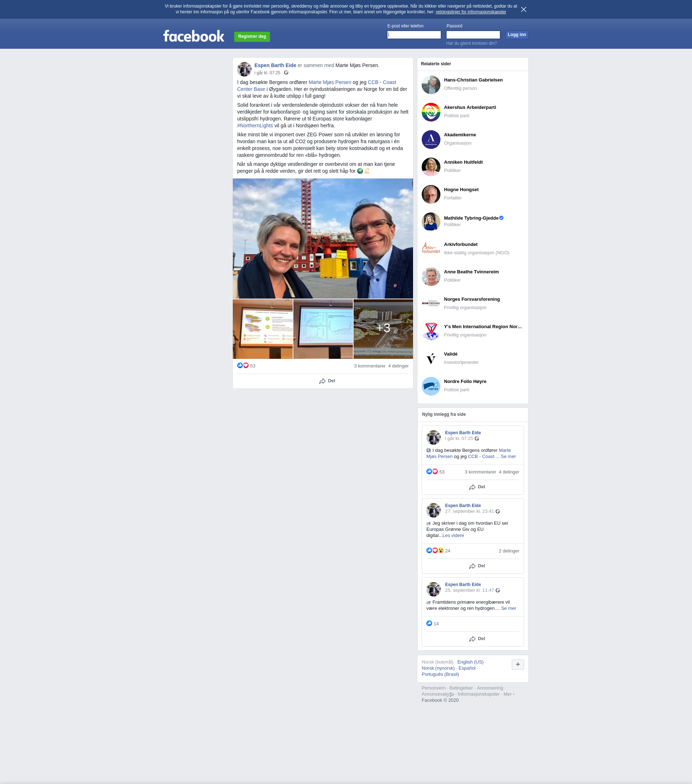Expand post with Les videre link
The height and width of the screenshot is (784, 692).
(x=453, y=536)
